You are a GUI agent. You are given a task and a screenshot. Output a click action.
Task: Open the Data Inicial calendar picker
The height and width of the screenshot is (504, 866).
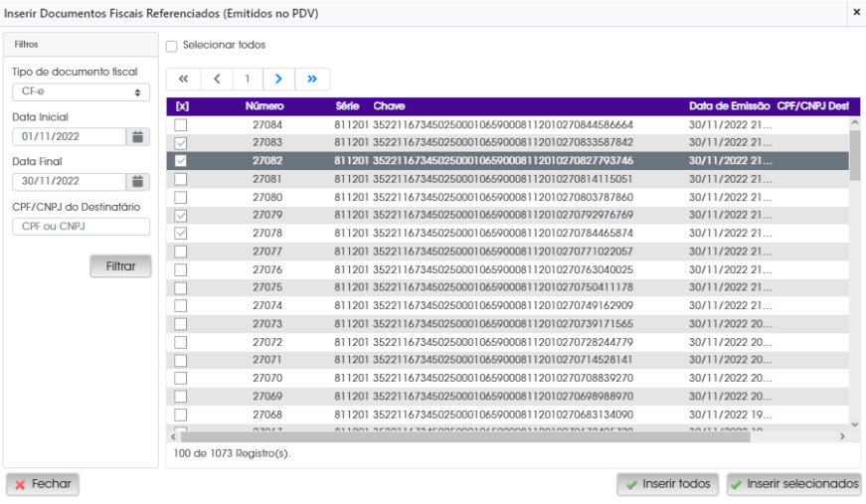(138, 137)
